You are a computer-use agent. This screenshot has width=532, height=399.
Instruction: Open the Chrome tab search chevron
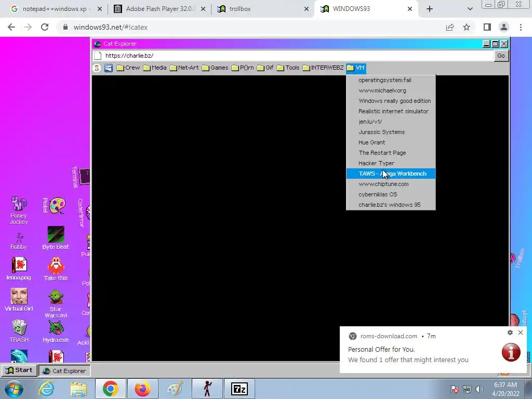pyautogui.click(x=470, y=9)
